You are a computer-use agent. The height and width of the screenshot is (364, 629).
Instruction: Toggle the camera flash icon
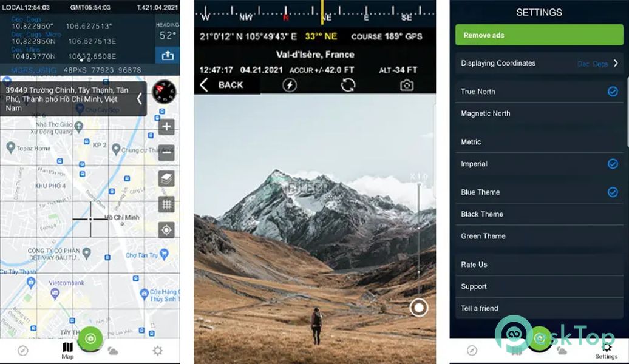pos(290,85)
